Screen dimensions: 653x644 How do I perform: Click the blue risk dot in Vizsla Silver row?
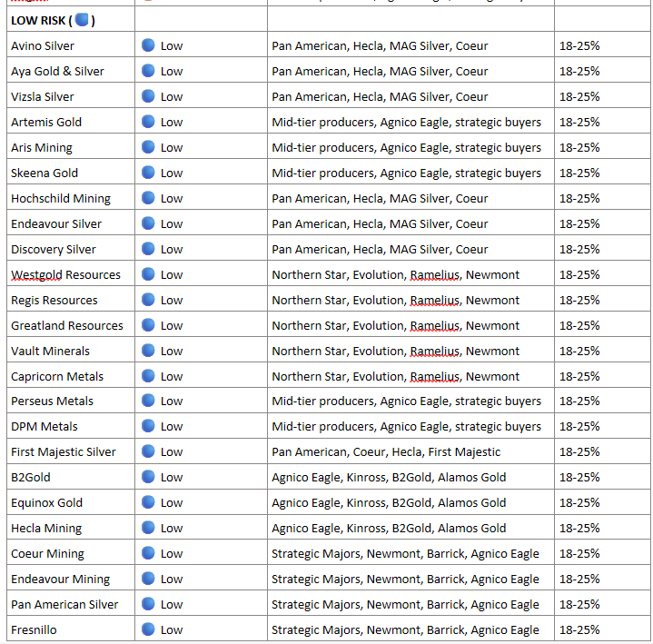tap(148, 95)
